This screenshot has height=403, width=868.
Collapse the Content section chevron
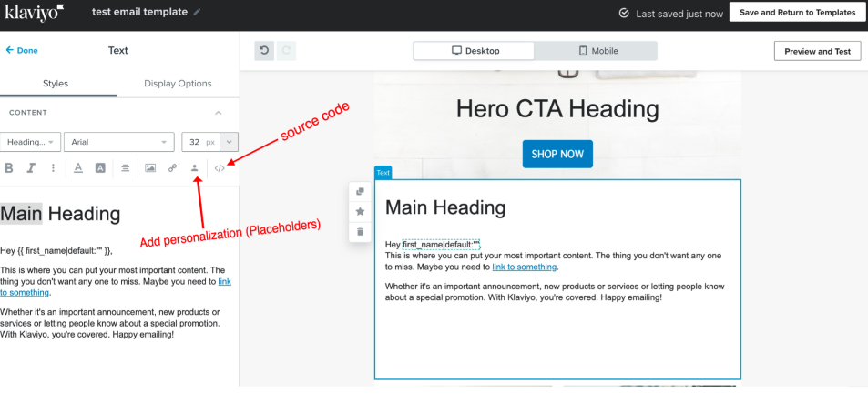(x=218, y=113)
